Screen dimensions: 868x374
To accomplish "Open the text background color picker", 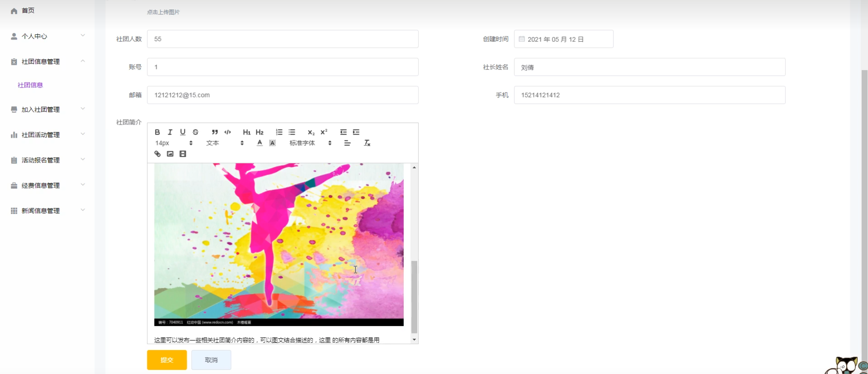I will (272, 143).
